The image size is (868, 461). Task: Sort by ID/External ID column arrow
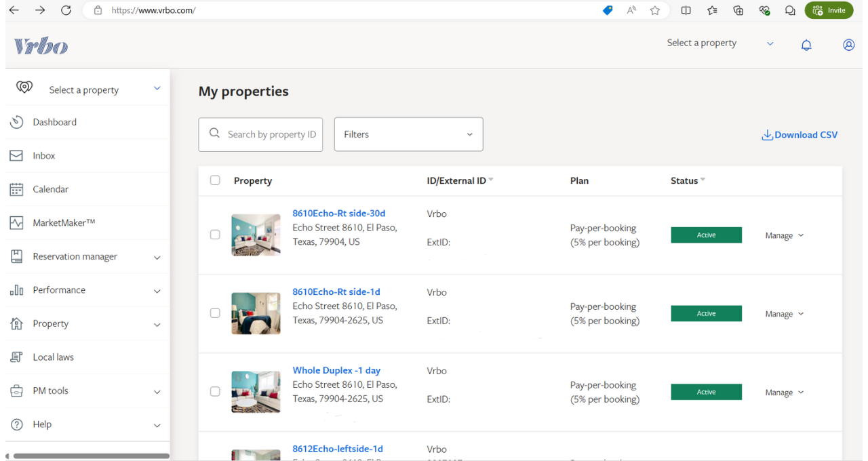click(491, 180)
